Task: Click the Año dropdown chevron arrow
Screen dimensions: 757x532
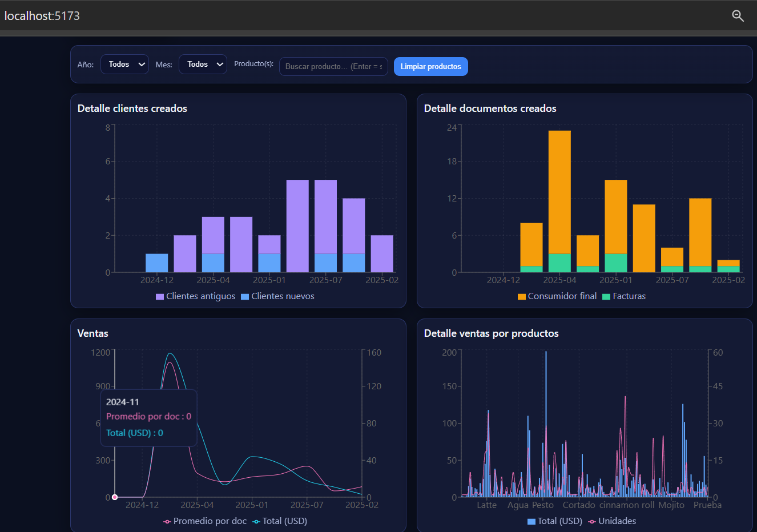Action: click(142, 65)
